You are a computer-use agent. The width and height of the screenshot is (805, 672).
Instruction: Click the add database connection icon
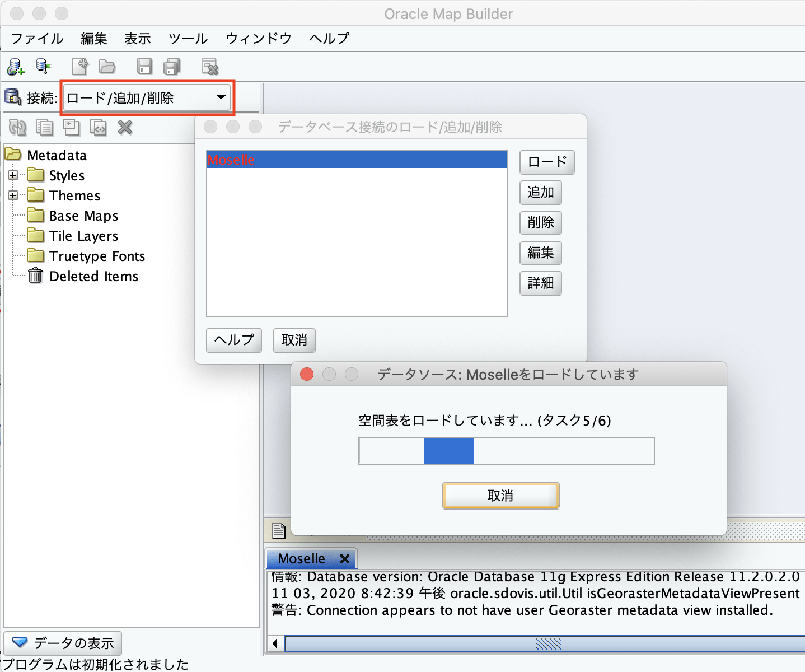point(15,67)
